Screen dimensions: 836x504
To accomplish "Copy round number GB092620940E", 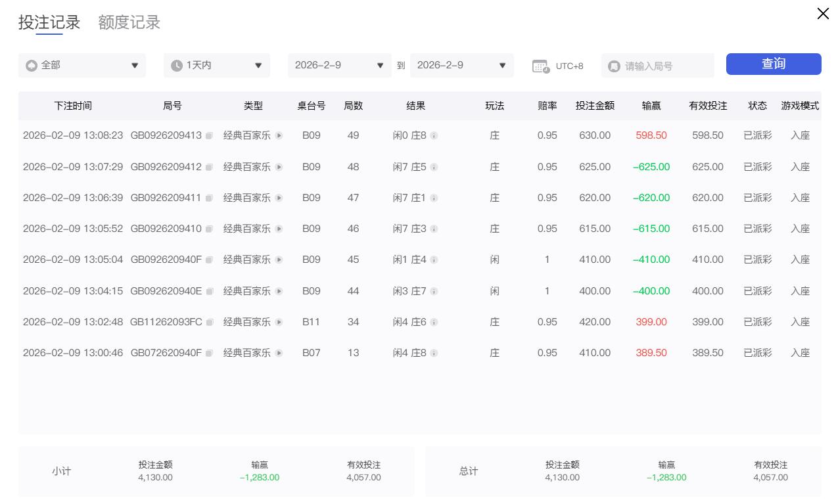I will (209, 292).
